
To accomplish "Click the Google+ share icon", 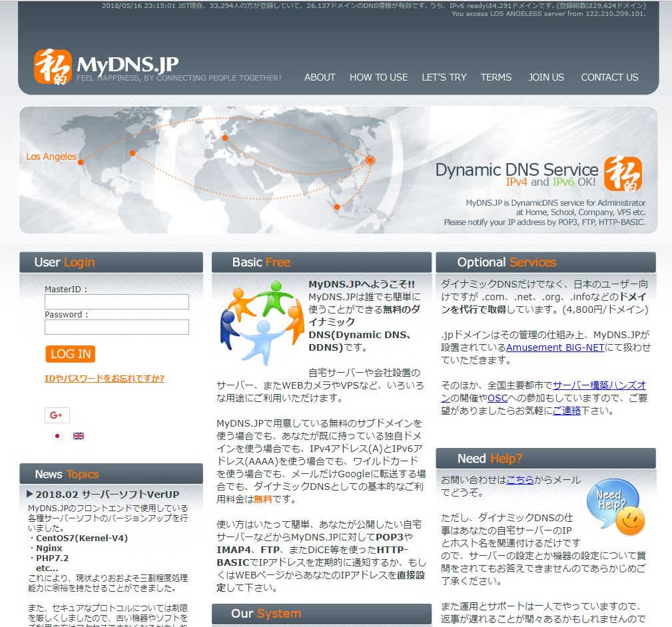I will point(57,415).
